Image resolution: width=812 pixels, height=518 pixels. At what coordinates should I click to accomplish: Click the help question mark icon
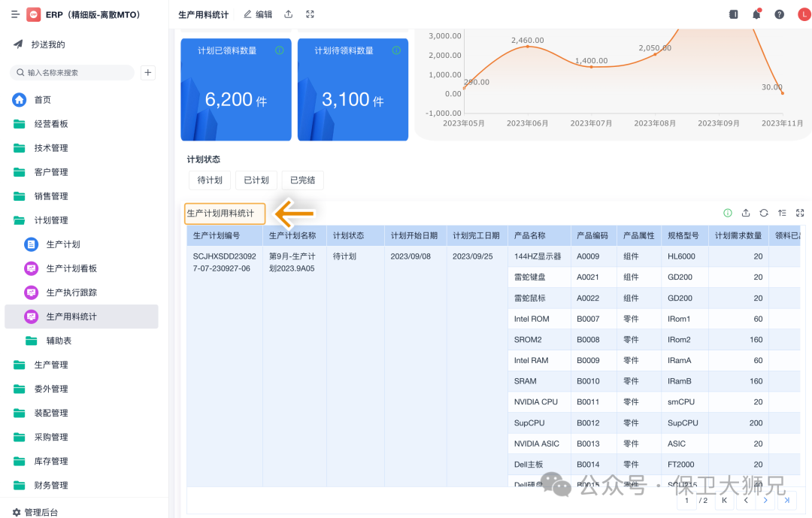pyautogui.click(x=779, y=14)
